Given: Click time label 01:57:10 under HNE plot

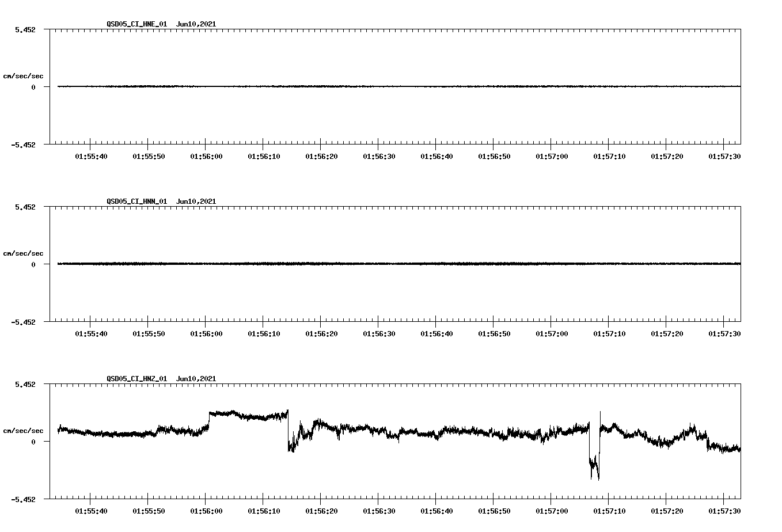Looking at the screenshot, I should pyautogui.click(x=609, y=157).
